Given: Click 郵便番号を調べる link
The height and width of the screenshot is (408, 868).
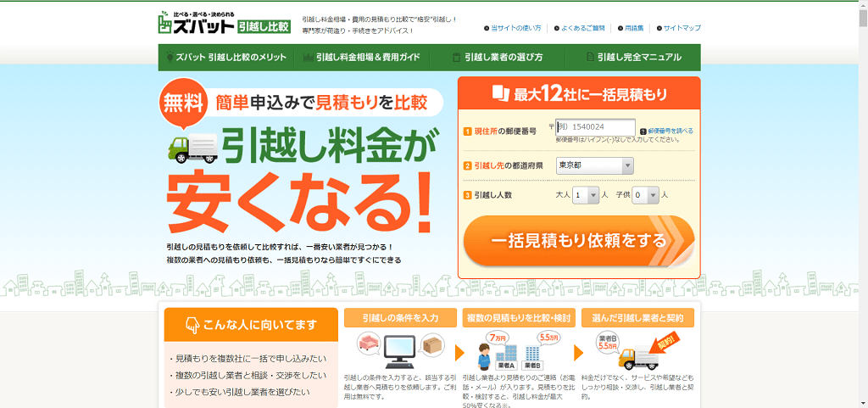Looking at the screenshot, I should tap(670, 131).
